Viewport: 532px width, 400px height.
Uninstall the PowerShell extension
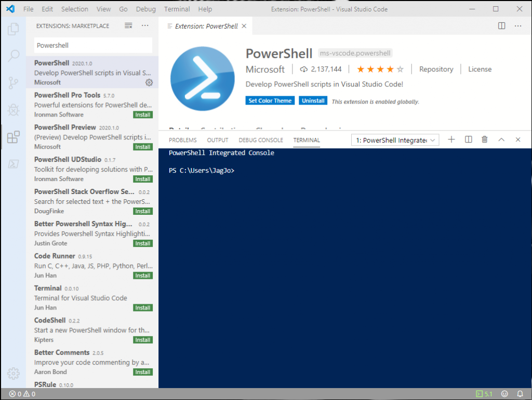coord(313,101)
